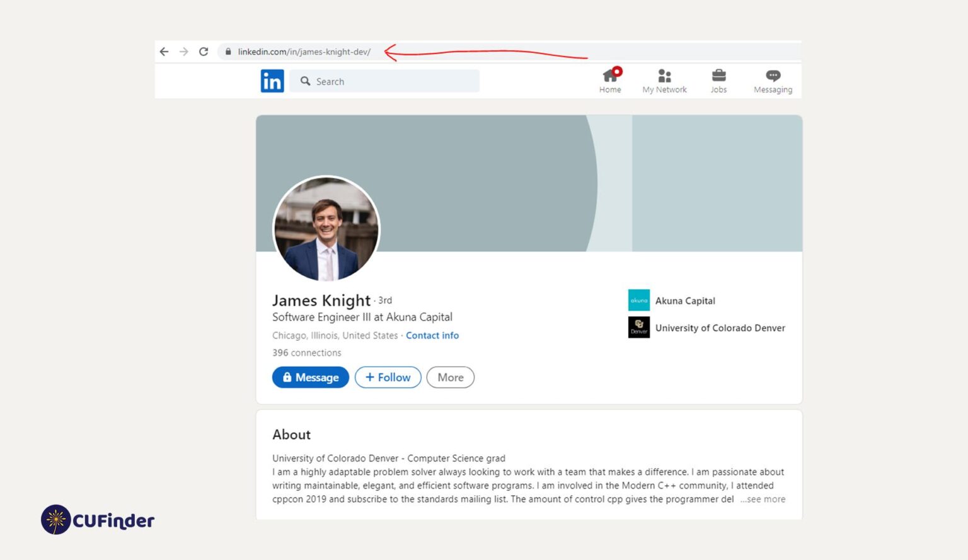Send a message with the Message button
Image resolution: width=968 pixels, height=560 pixels.
click(311, 377)
